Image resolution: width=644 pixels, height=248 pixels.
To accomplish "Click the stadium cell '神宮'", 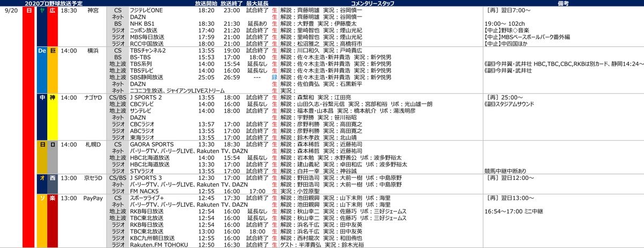I will [x=93, y=10].
